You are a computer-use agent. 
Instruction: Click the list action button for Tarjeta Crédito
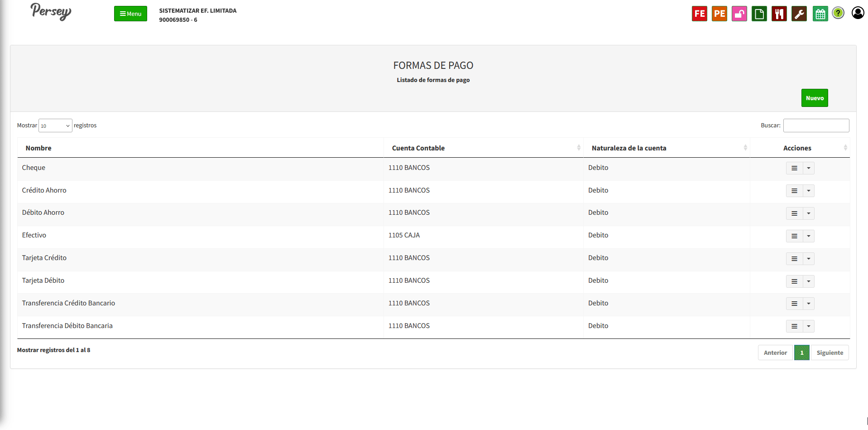(794, 259)
